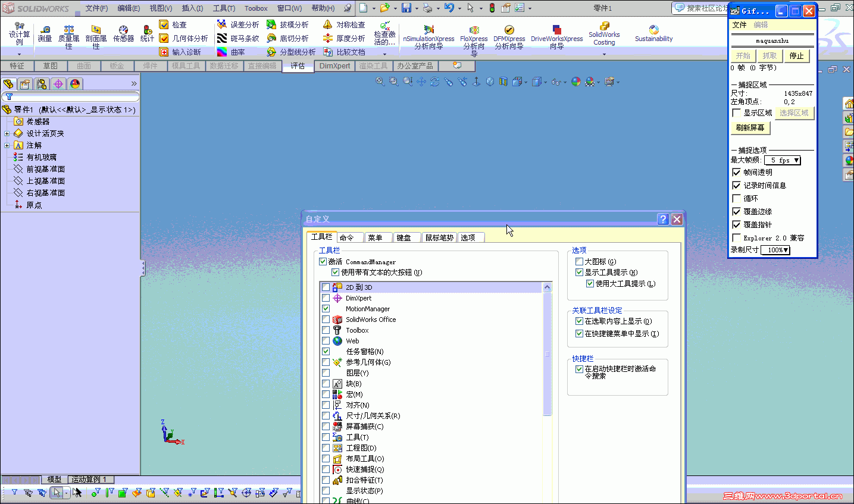Viewport: 854px width, 504px height.
Task: Start the DFMXpress analysis wizard
Action: pos(509,37)
